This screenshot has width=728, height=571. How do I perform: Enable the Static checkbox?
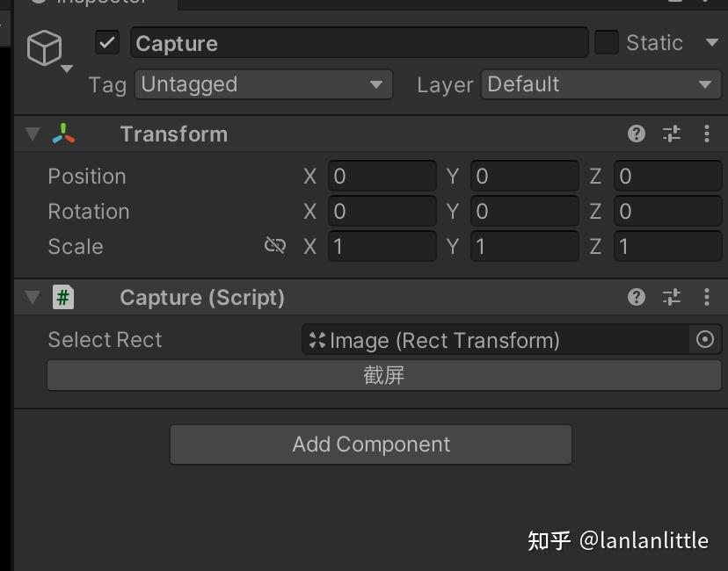tap(607, 43)
